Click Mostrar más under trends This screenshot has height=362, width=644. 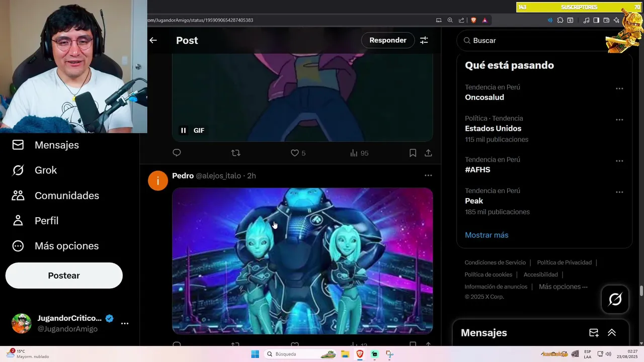pyautogui.click(x=487, y=235)
